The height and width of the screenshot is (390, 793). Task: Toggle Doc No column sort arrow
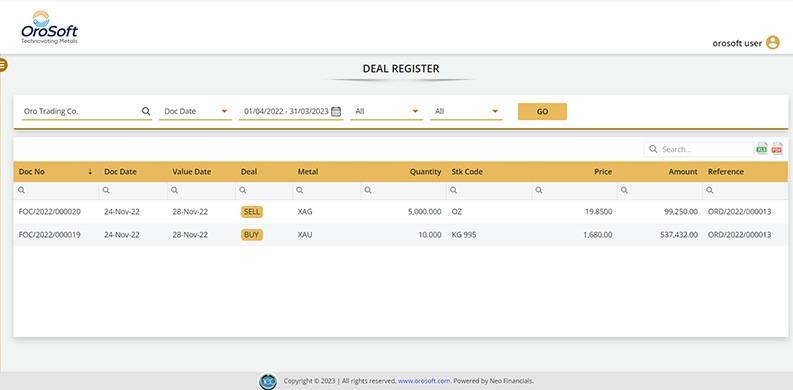click(90, 172)
